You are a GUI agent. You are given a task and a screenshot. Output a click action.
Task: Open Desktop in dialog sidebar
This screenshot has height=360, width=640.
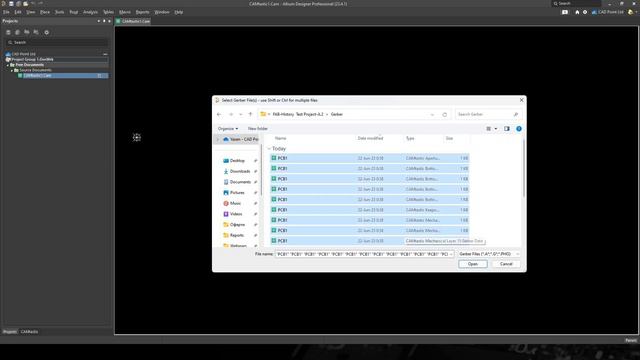point(237,161)
